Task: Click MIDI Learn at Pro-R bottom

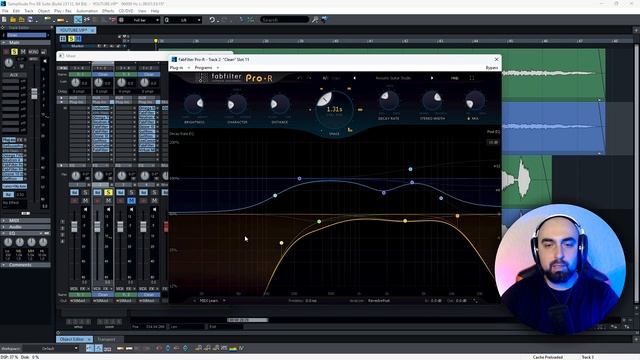Action: click(209, 301)
